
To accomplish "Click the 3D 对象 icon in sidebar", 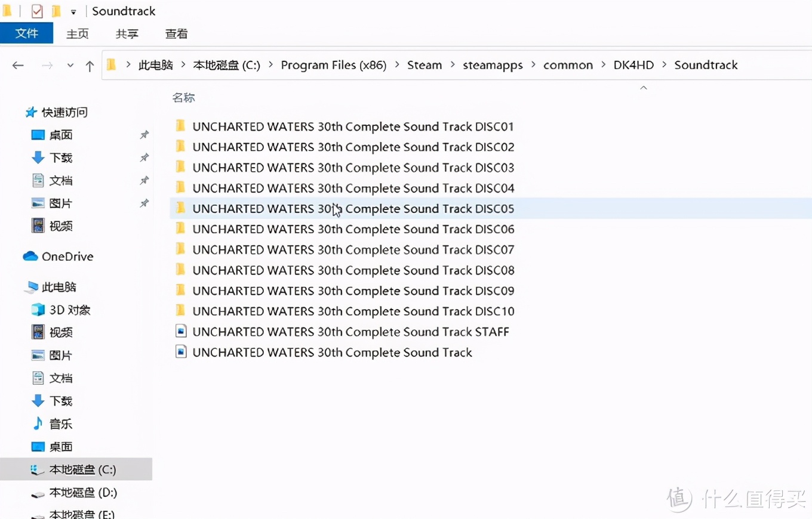I will pos(38,310).
